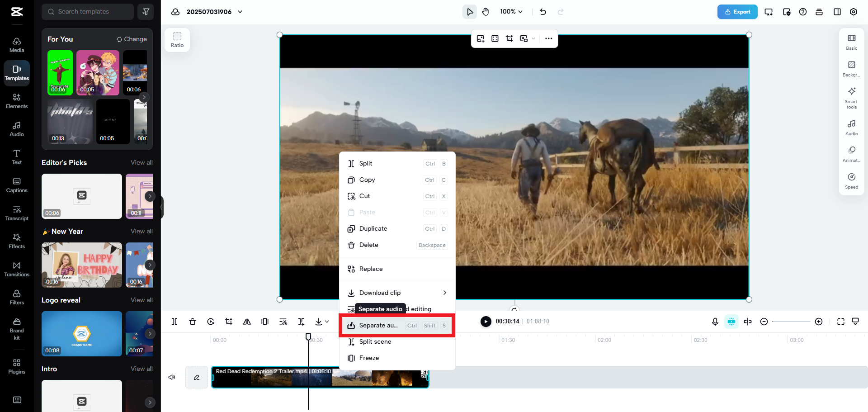Expand the download options arrow above the timeline
The width and height of the screenshot is (868, 412).
click(x=328, y=322)
